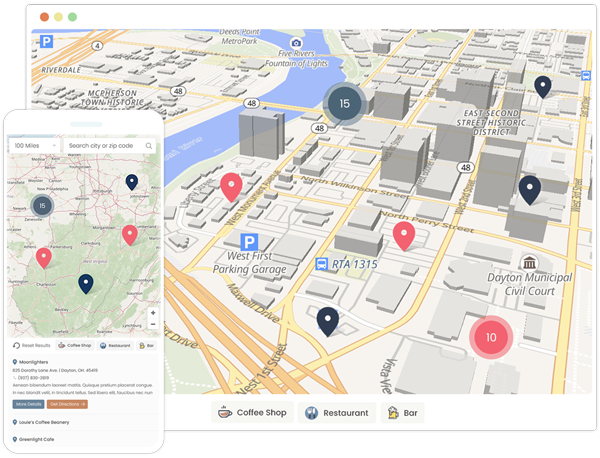Click the search magnifier icon on phone
The height and width of the screenshot is (458, 600).
click(149, 146)
